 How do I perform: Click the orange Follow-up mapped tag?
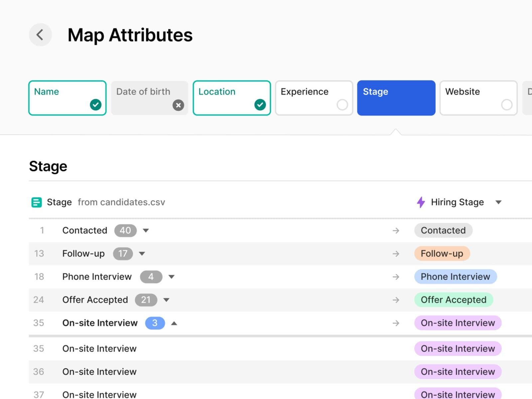[442, 254]
